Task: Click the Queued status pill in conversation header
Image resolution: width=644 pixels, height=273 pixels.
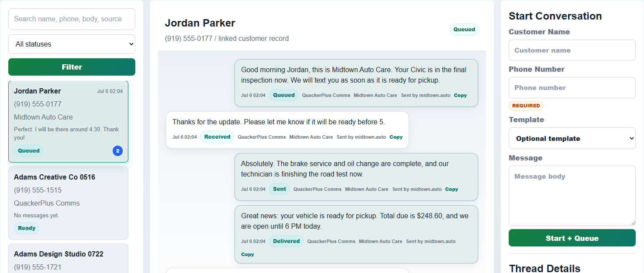Action: coord(464,30)
